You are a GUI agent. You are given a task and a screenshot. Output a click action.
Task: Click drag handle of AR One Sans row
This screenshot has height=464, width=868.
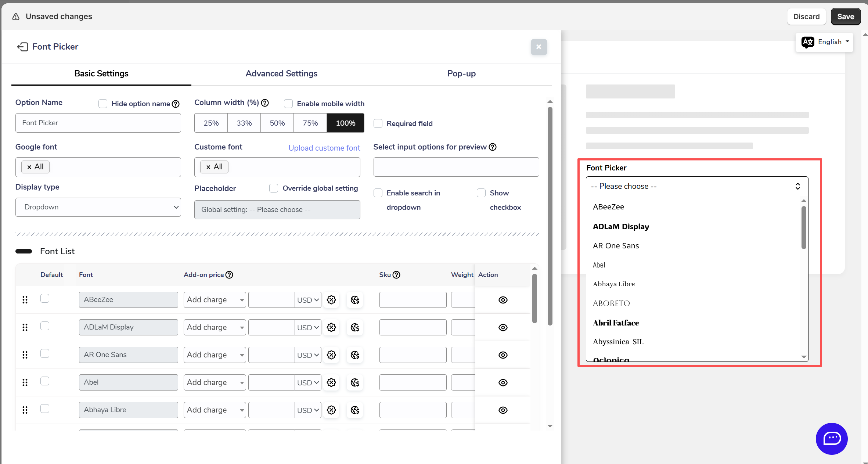click(25, 355)
